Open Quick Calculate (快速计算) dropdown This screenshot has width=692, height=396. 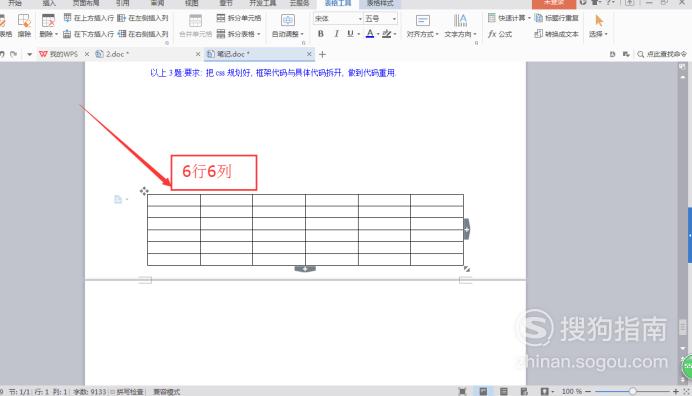click(x=509, y=18)
